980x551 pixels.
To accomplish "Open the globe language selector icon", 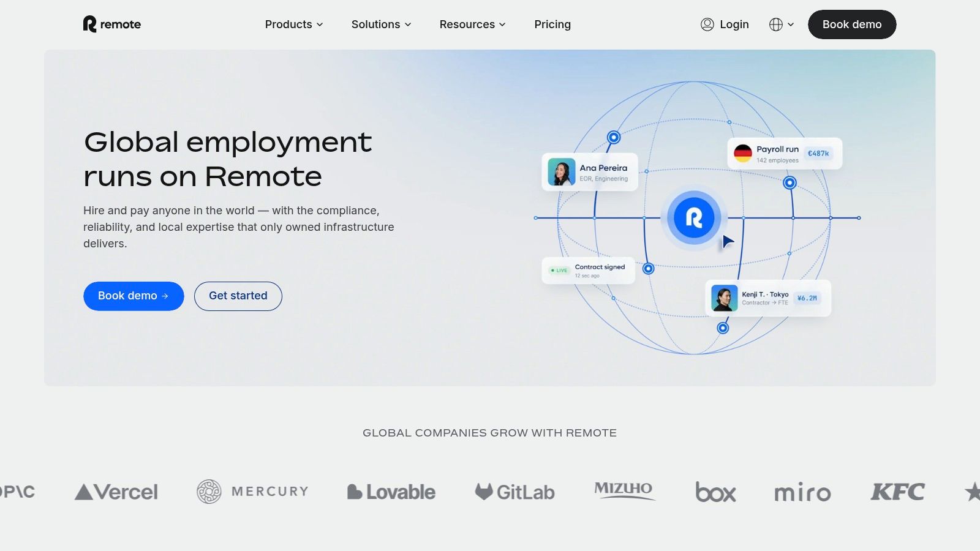I will [776, 24].
